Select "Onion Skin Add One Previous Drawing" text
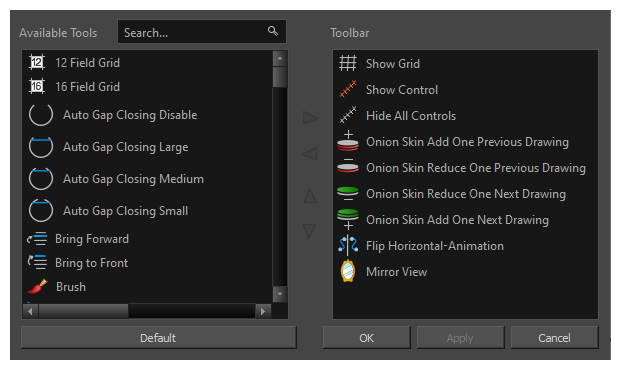Image resolution: width=621 pixels, height=370 pixels. [x=467, y=142]
